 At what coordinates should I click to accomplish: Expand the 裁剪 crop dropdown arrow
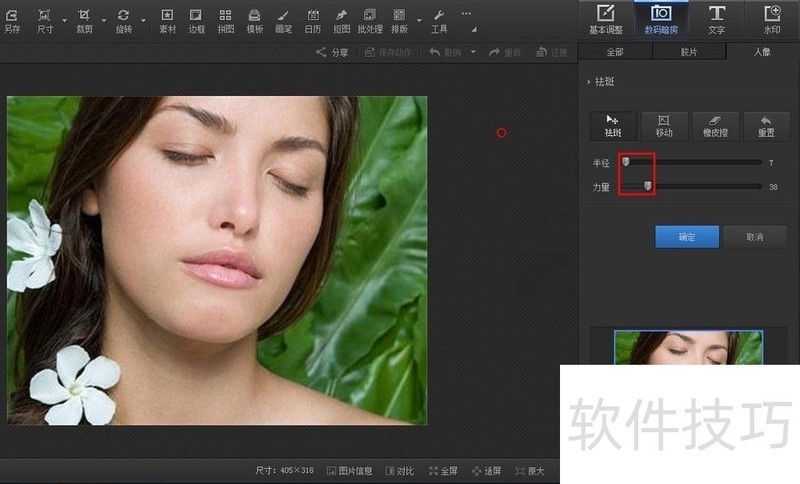tap(103, 20)
